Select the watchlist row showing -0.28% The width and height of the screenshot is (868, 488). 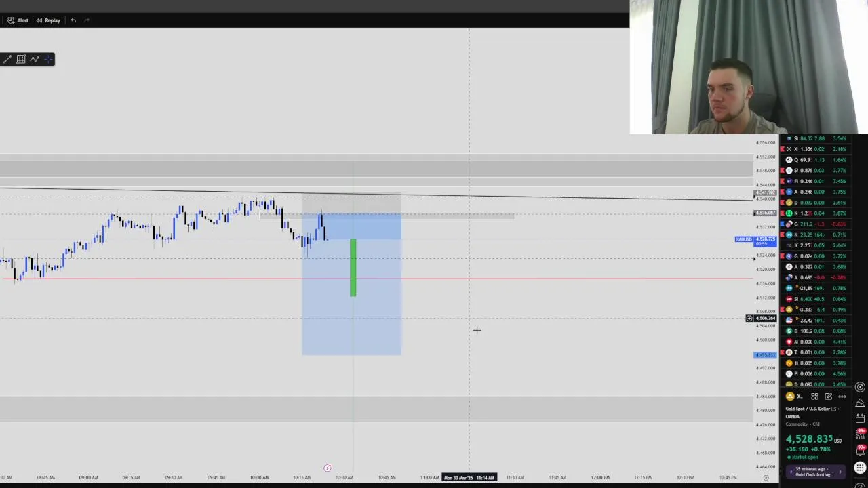click(816, 277)
